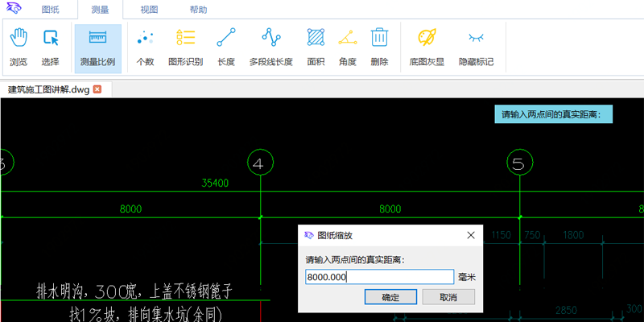Toggle 底图灰显 (Gray Base Map) display
The height and width of the screenshot is (322, 644).
pos(427,47)
